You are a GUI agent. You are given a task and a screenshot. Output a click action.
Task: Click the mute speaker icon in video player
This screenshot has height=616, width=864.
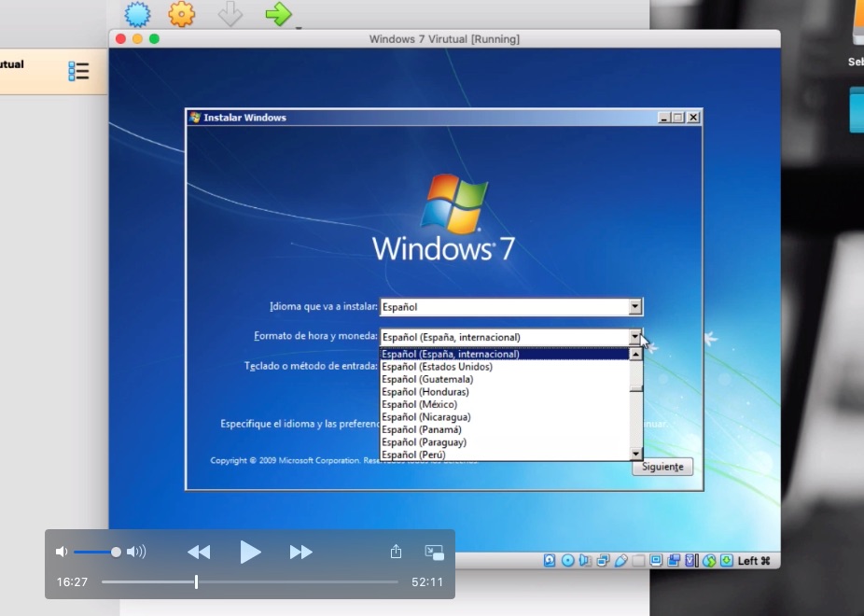coord(62,552)
